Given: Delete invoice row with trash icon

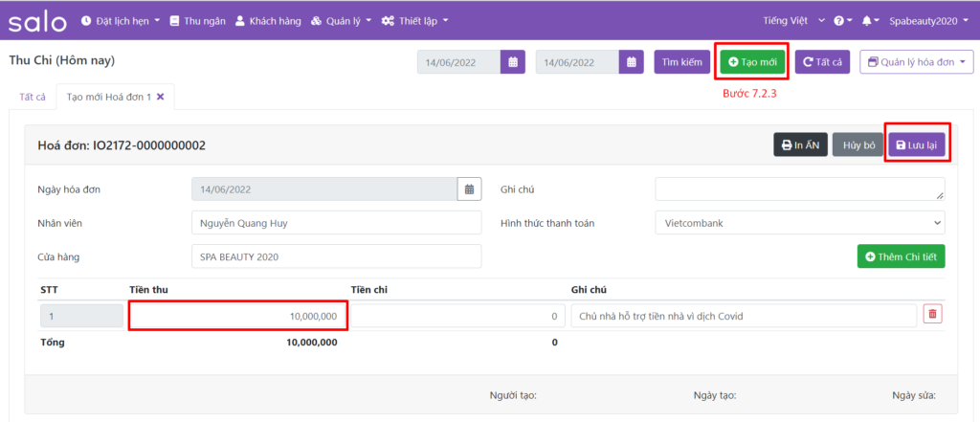Looking at the screenshot, I should [932, 314].
